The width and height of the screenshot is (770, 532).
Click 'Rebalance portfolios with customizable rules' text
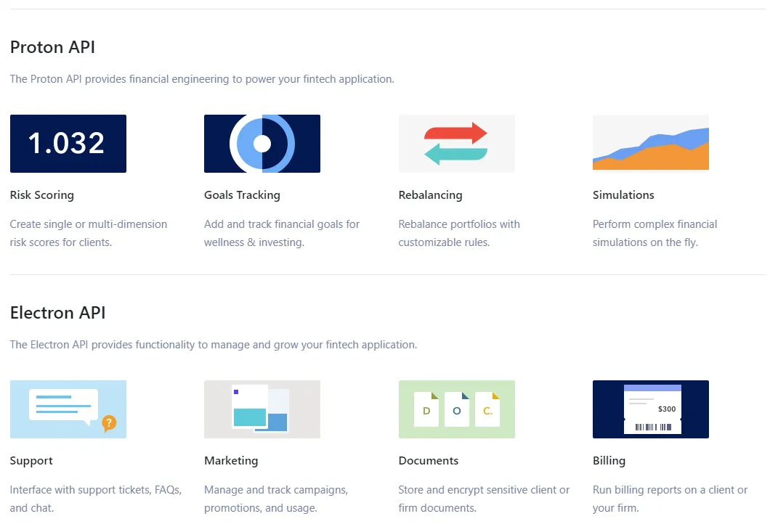459,233
